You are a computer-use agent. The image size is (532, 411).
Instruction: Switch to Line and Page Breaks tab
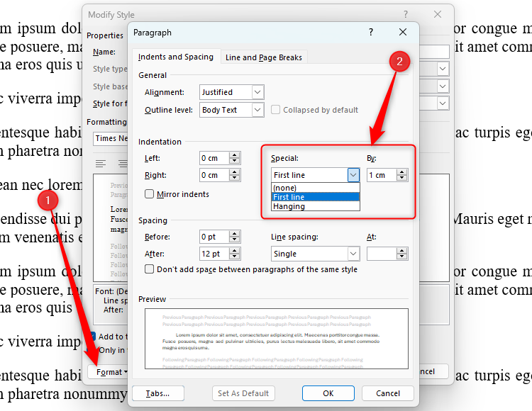coord(263,57)
